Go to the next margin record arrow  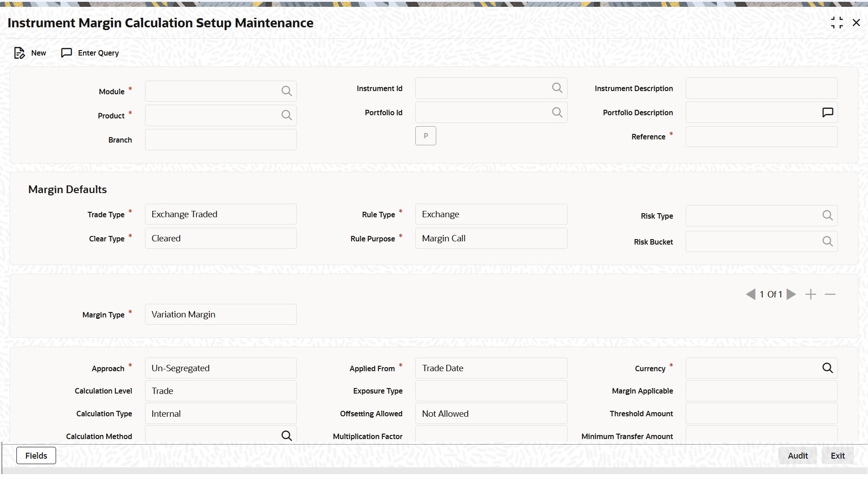click(x=791, y=294)
